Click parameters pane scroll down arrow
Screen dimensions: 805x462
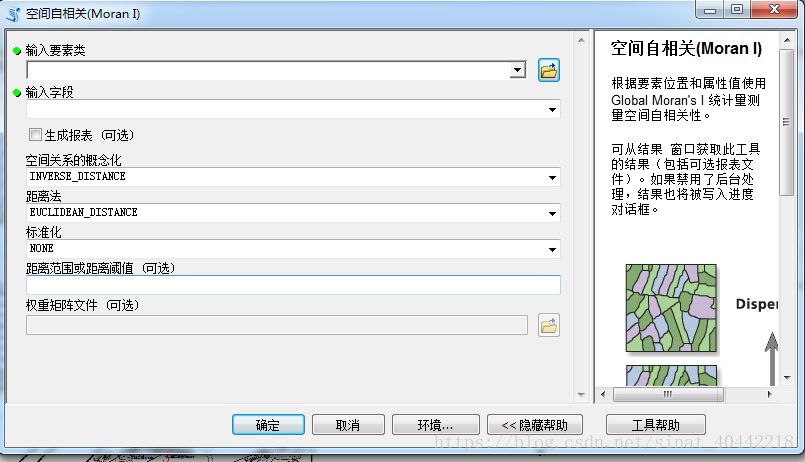click(x=581, y=395)
